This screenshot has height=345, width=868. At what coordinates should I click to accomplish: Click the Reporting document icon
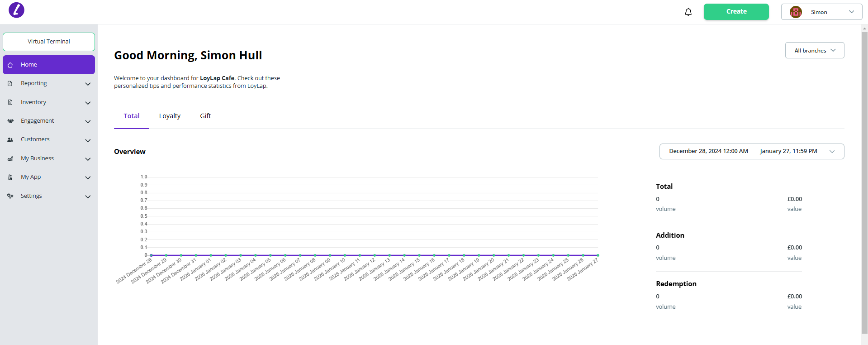(10, 84)
